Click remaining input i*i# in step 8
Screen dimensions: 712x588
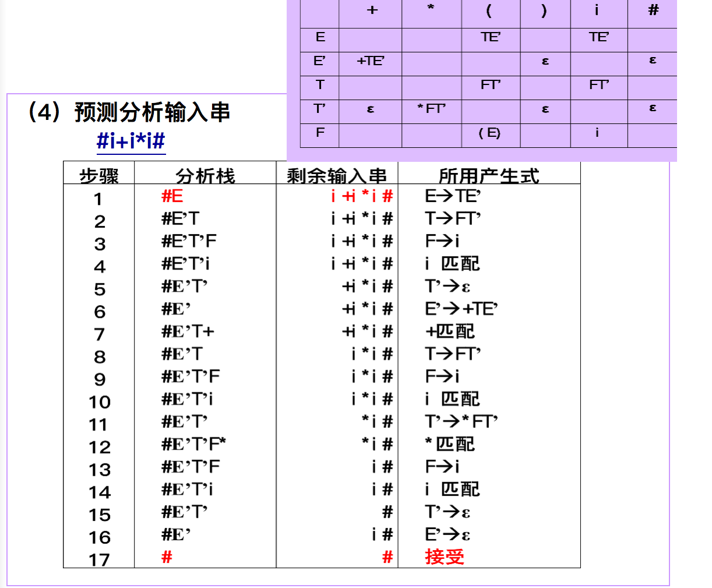click(372, 354)
